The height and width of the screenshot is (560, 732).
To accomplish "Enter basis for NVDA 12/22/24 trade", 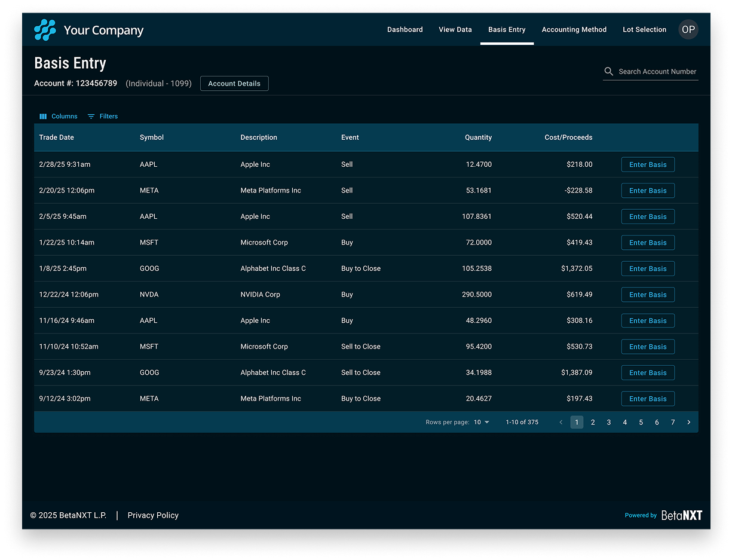I will click(x=648, y=295).
